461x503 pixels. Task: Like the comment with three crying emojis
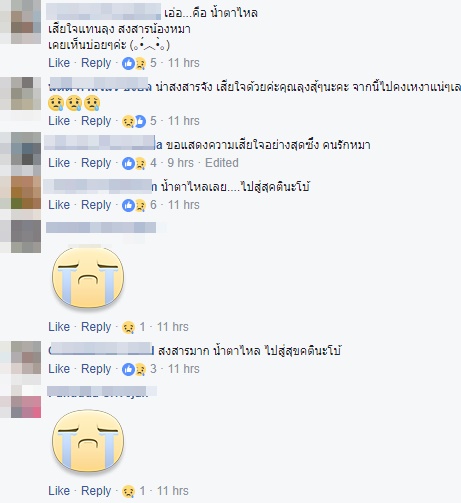pos(59,121)
